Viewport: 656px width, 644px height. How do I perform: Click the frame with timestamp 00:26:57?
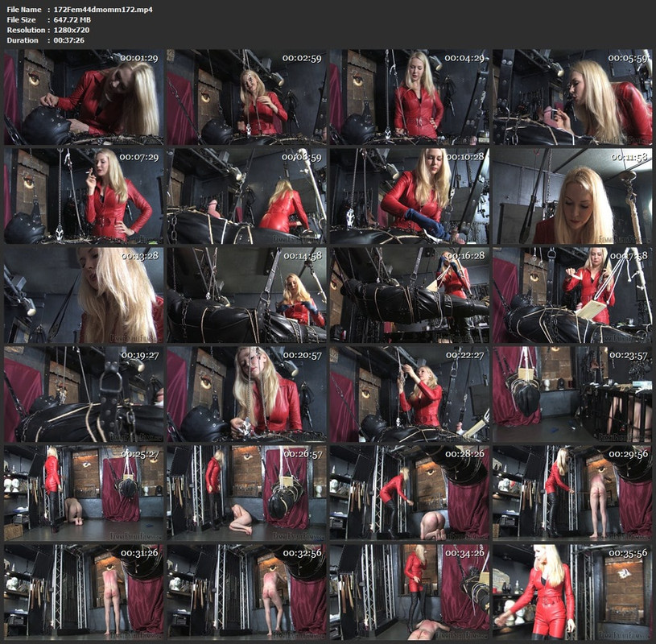tap(246, 493)
